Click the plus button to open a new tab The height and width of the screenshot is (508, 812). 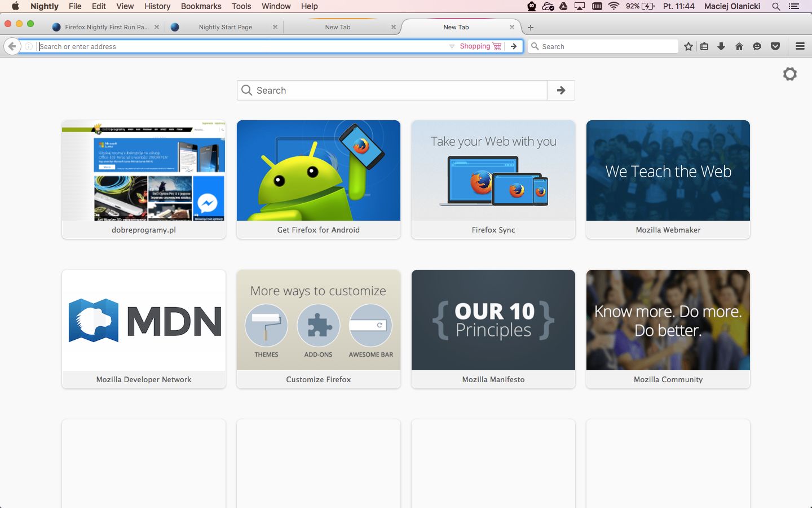point(531,27)
